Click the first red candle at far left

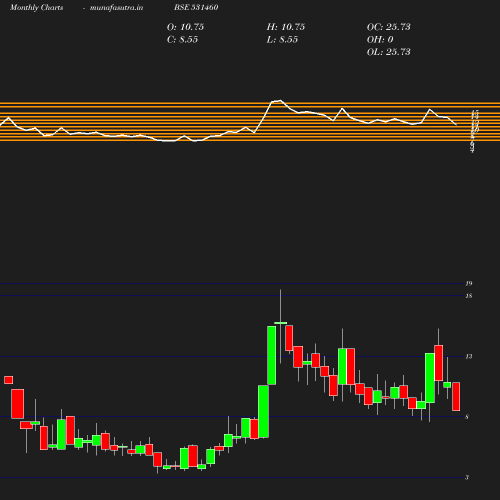(x=9, y=380)
